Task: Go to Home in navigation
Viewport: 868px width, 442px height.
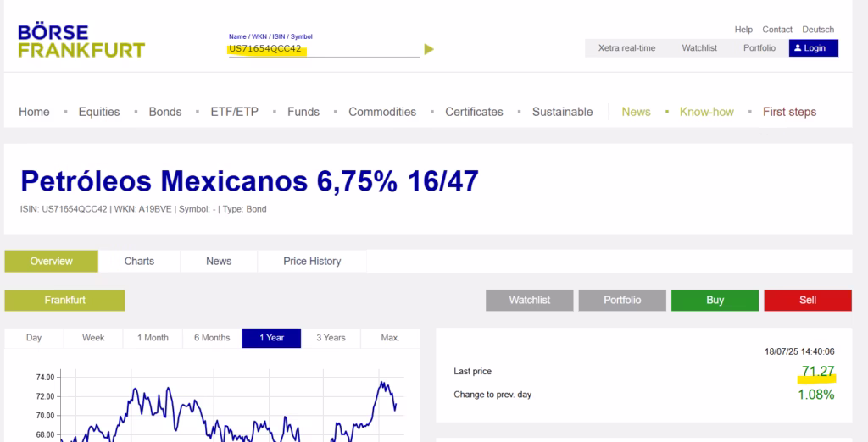Action: tap(34, 112)
